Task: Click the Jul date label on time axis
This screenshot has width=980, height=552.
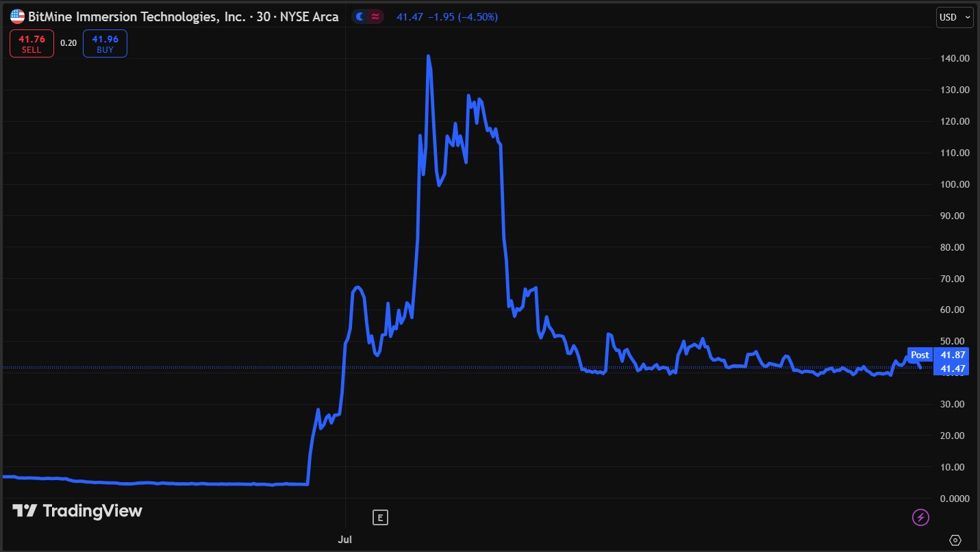Action: [345, 540]
